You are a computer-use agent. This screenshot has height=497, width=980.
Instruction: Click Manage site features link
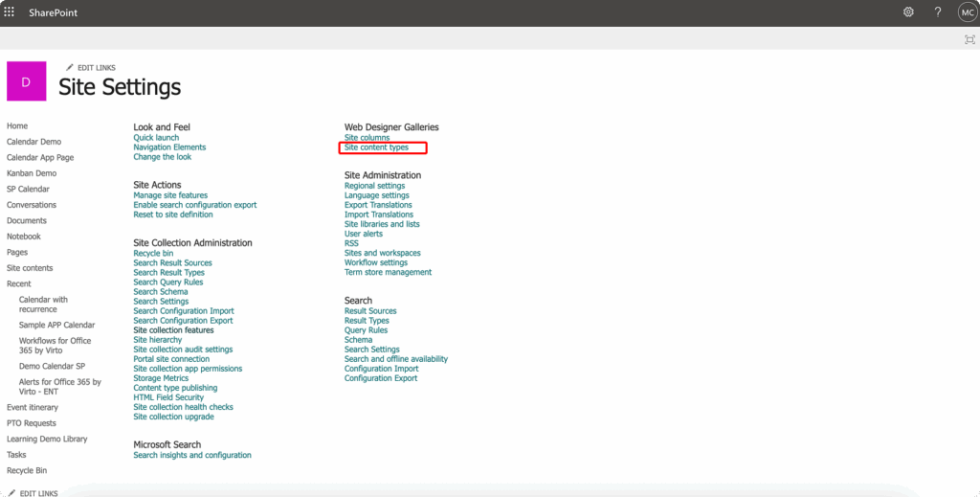(x=170, y=195)
